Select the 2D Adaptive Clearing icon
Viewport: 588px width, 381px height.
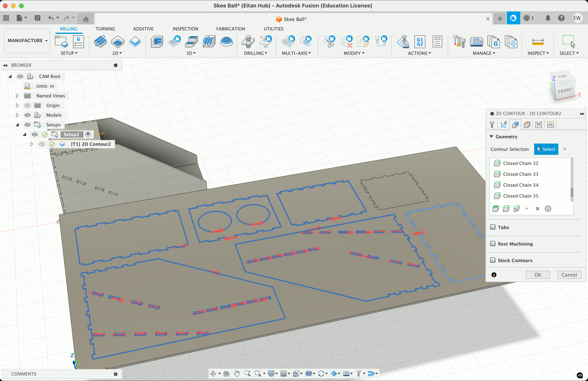coord(100,42)
